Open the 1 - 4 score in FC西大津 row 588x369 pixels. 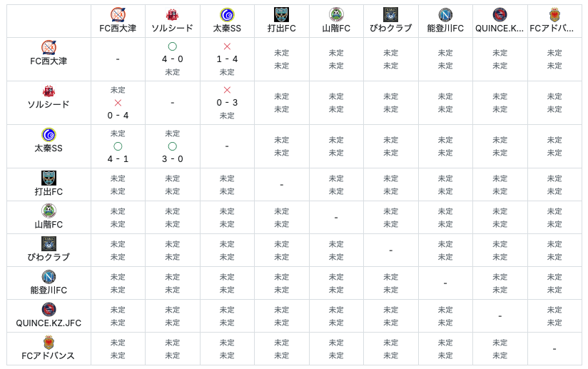click(x=227, y=59)
